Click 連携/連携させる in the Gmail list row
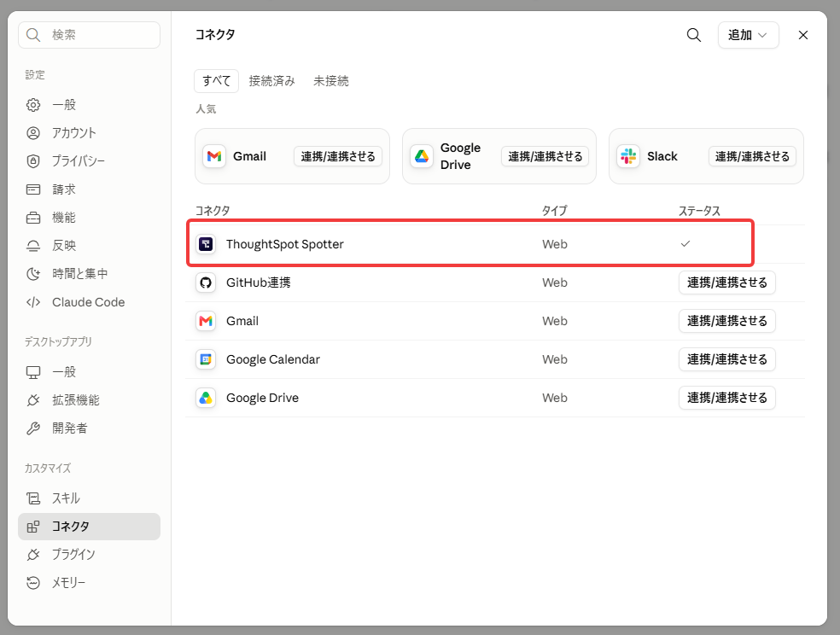Viewport: 840px width, 635px height. pyautogui.click(x=727, y=321)
